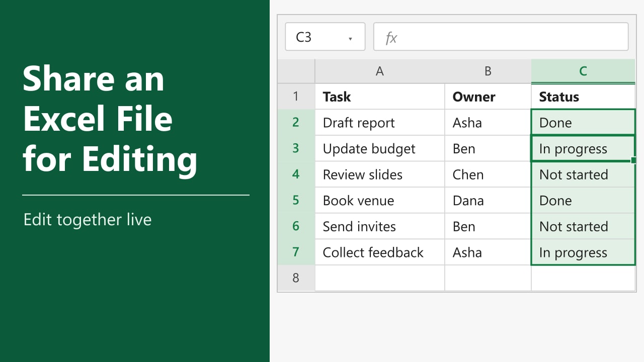Select row 8 header
The height and width of the screenshot is (362, 644).
click(x=296, y=278)
